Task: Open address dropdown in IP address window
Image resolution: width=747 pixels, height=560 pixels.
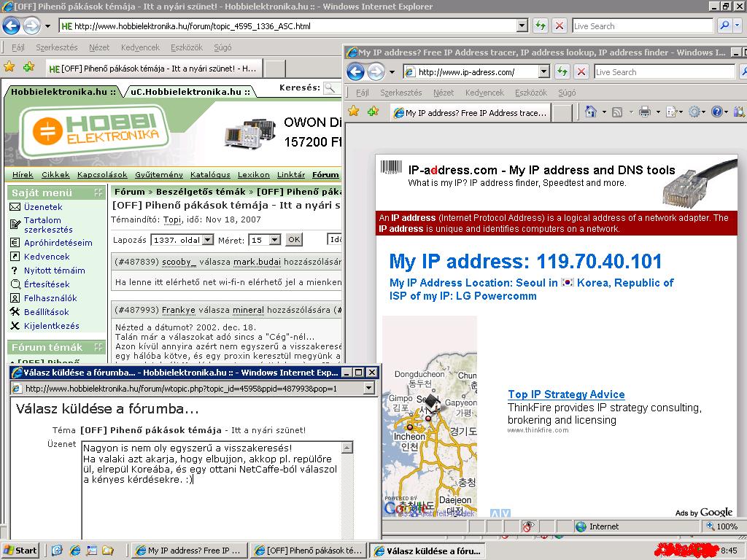Action: (x=544, y=72)
